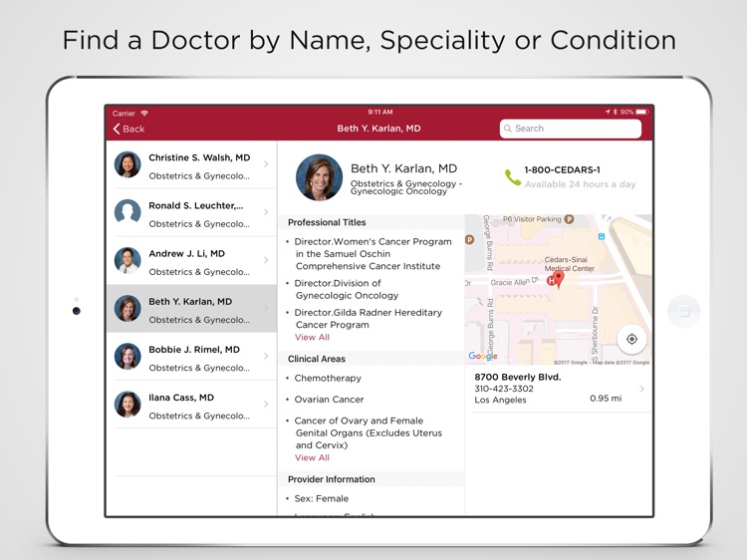Click Bobbie J. Rimel, MD photo

point(127,356)
